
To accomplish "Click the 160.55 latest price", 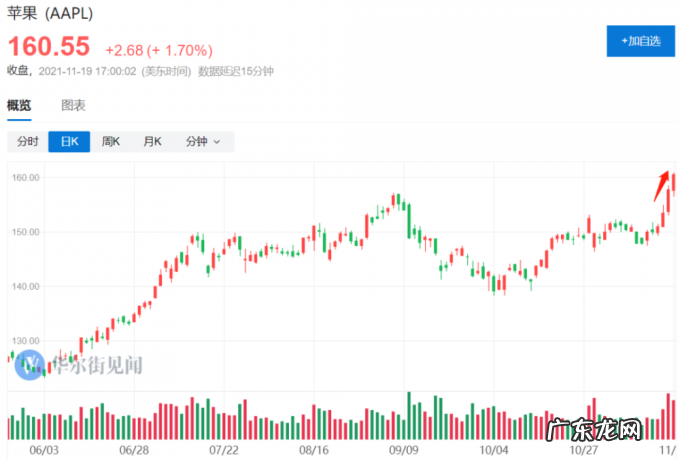I will tap(49, 46).
